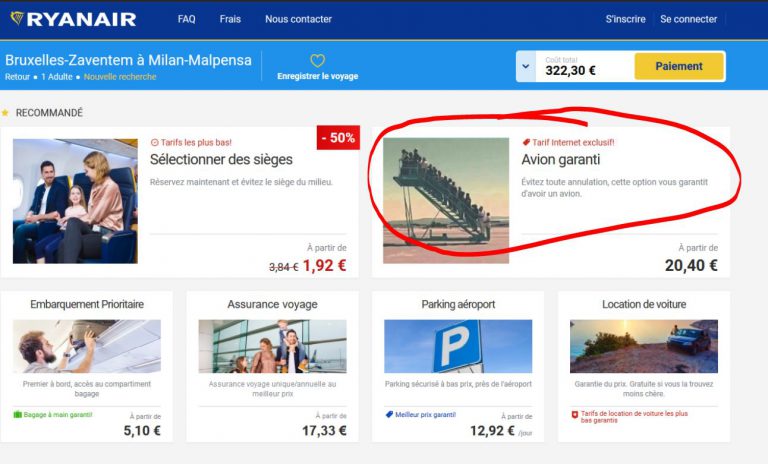Click Location de voiture card title
This screenshot has width=768, height=464.
[x=644, y=304]
